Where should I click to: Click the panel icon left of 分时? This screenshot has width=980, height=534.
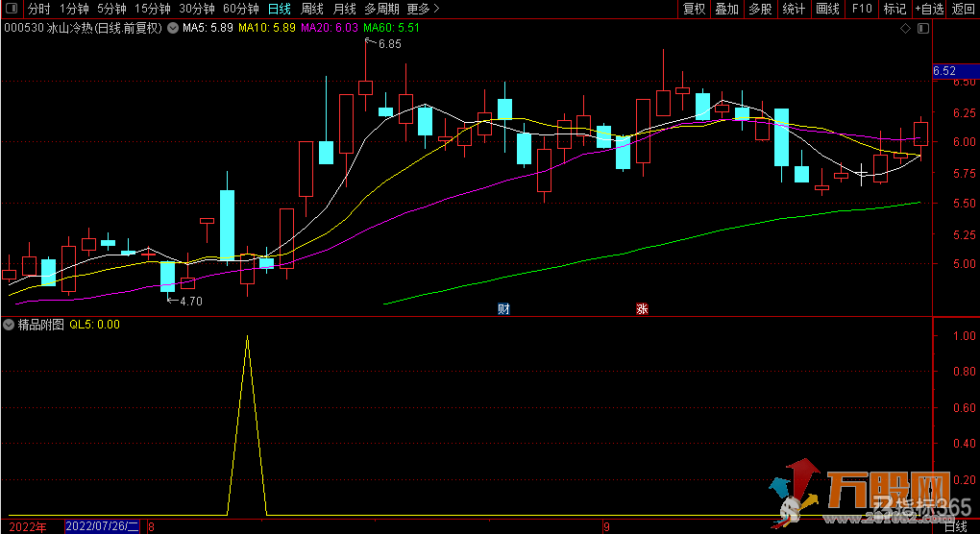(12, 9)
